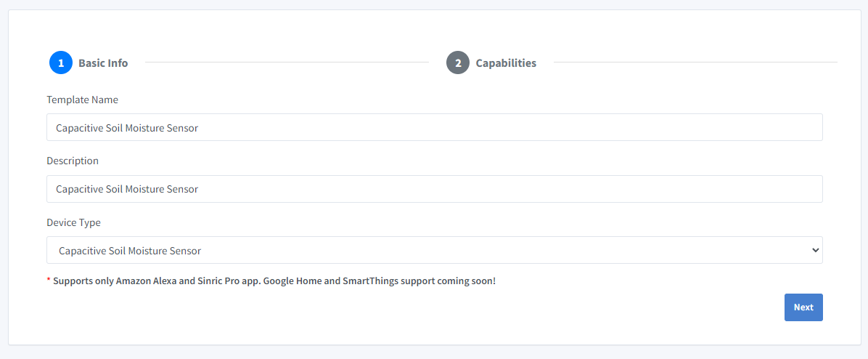
Task: Click the divider line after Capabilities
Action: tap(695, 62)
